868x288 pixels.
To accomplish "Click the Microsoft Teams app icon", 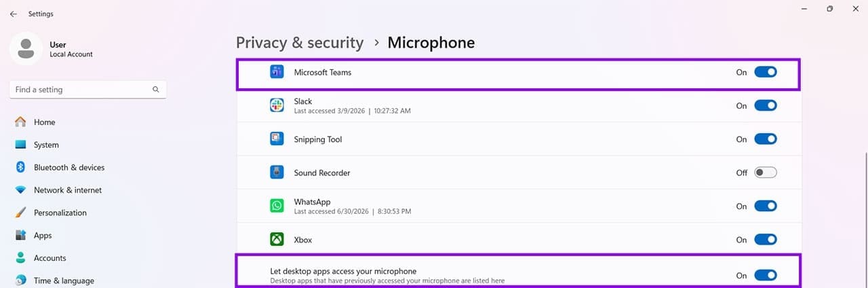I will click(277, 72).
